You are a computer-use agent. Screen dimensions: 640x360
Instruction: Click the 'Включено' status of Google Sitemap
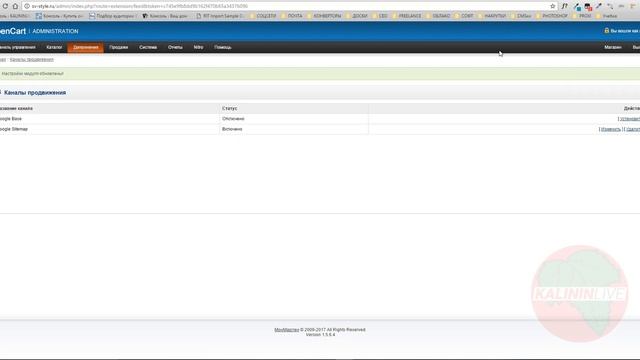tap(232, 129)
